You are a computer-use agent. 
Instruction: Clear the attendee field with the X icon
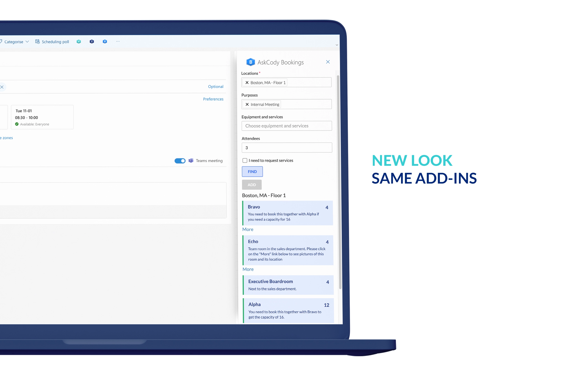click(2, 87)
